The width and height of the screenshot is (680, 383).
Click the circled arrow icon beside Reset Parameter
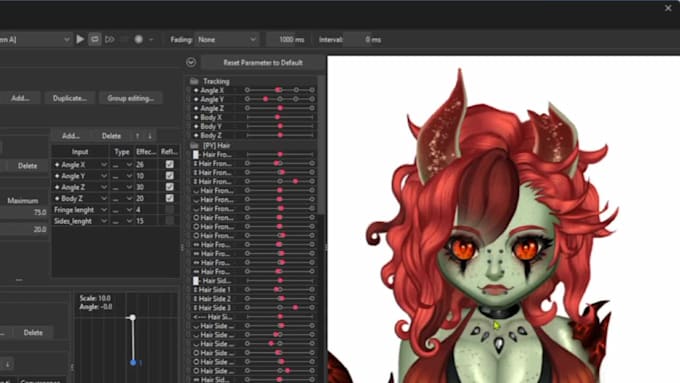[x=191, y=62]
